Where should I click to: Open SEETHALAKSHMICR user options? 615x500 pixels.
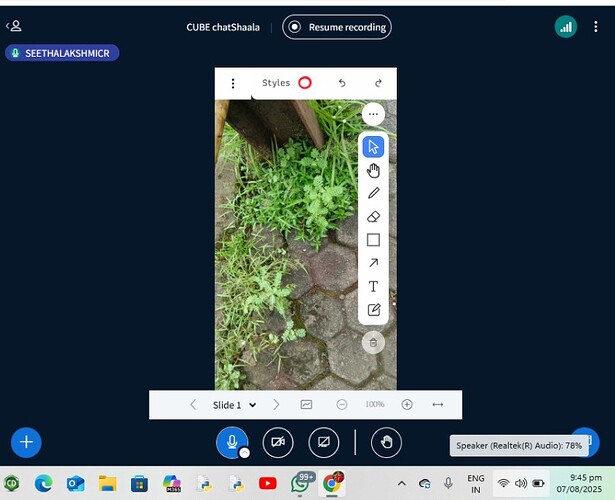pos(62,53)
